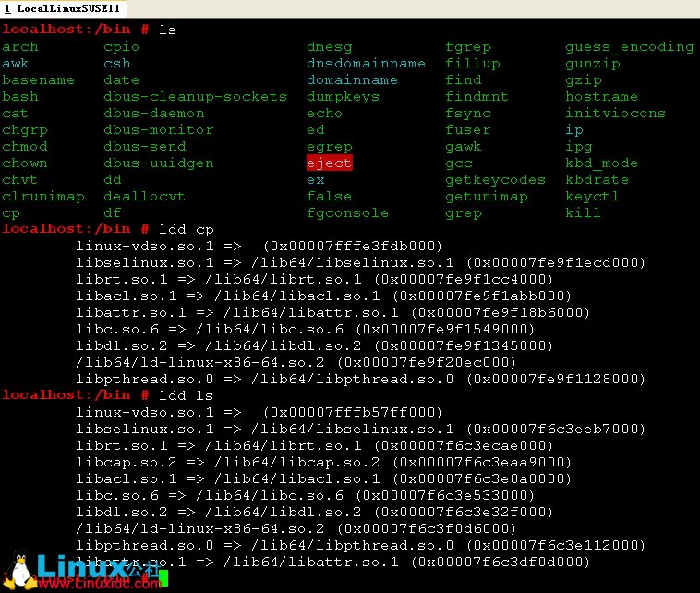The height and width of the screenshot is (593, 700).
Task: Click the guess_encoding entry
Action: pos(630,46)
